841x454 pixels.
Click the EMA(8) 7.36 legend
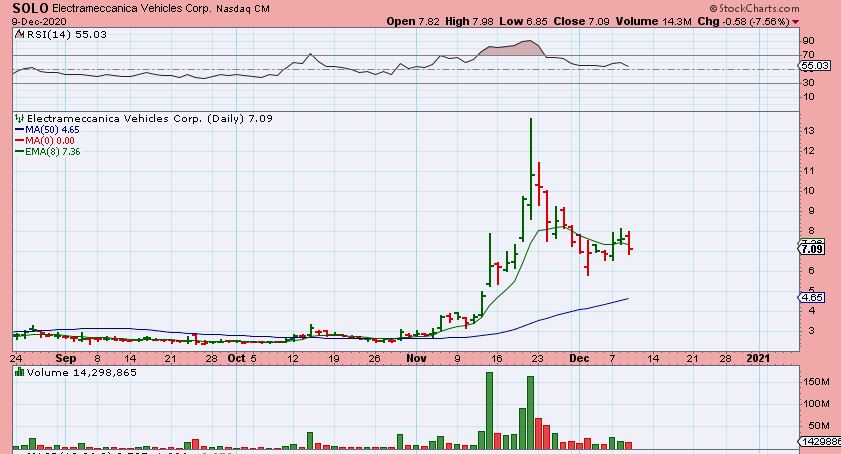click(x=48, y=152)
